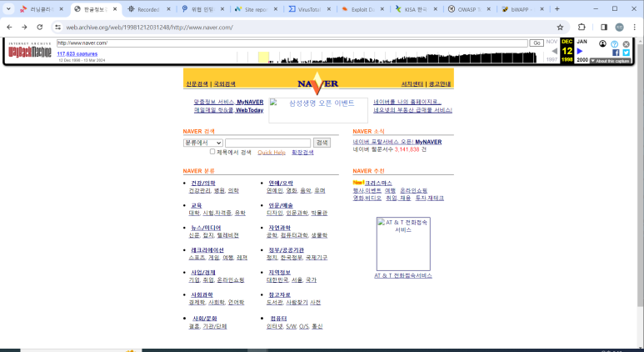644x352 pixels.
Task: Open Wayback Machine user account icon
Action: point(602,43)
